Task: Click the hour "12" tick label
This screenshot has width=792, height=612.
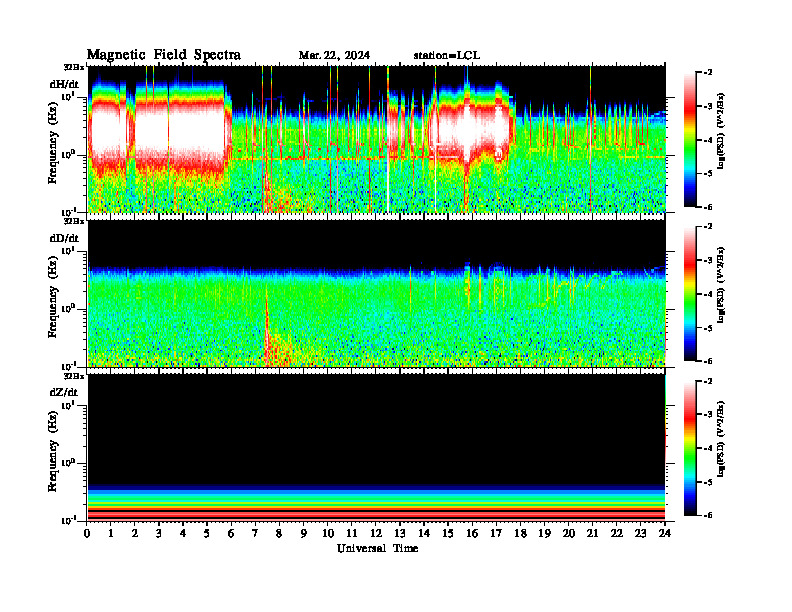Action: pos(376,533)
